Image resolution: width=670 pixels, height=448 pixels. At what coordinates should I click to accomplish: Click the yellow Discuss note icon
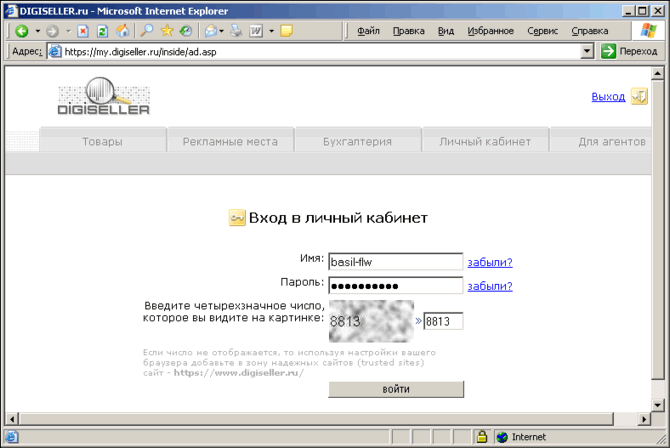[286, 31]
